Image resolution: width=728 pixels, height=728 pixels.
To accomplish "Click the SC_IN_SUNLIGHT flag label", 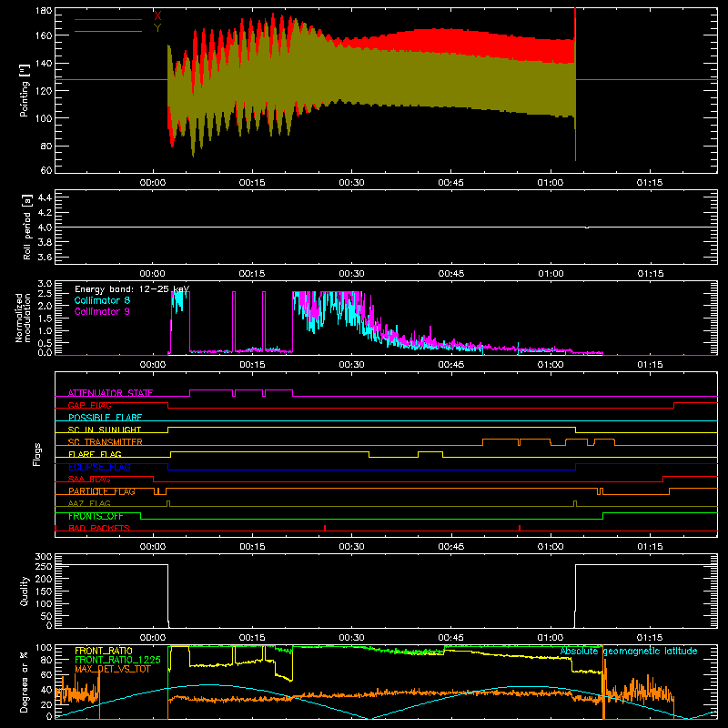I will pyautogui.click(x=105, y=430).
